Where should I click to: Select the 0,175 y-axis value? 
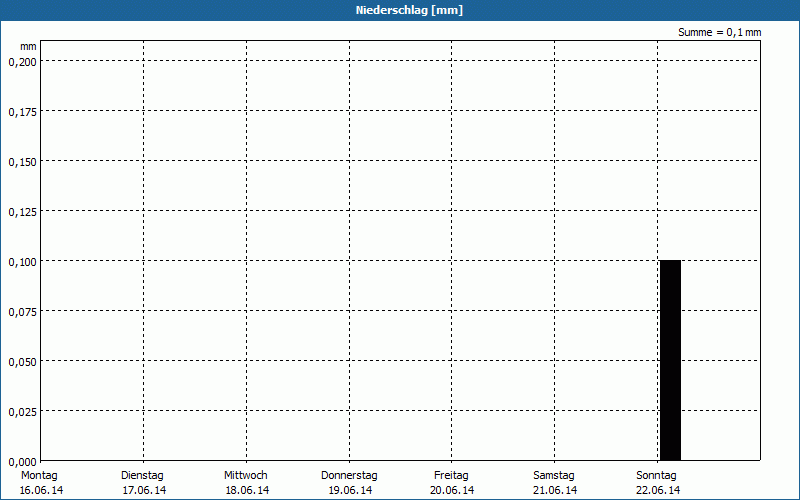(x=22, y=111)
